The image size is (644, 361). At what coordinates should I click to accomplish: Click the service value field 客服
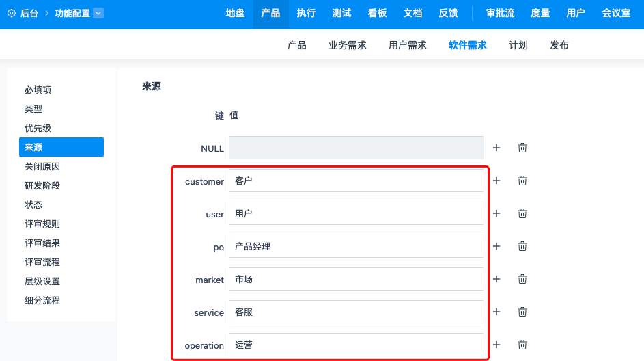click(x=356, y=312)
